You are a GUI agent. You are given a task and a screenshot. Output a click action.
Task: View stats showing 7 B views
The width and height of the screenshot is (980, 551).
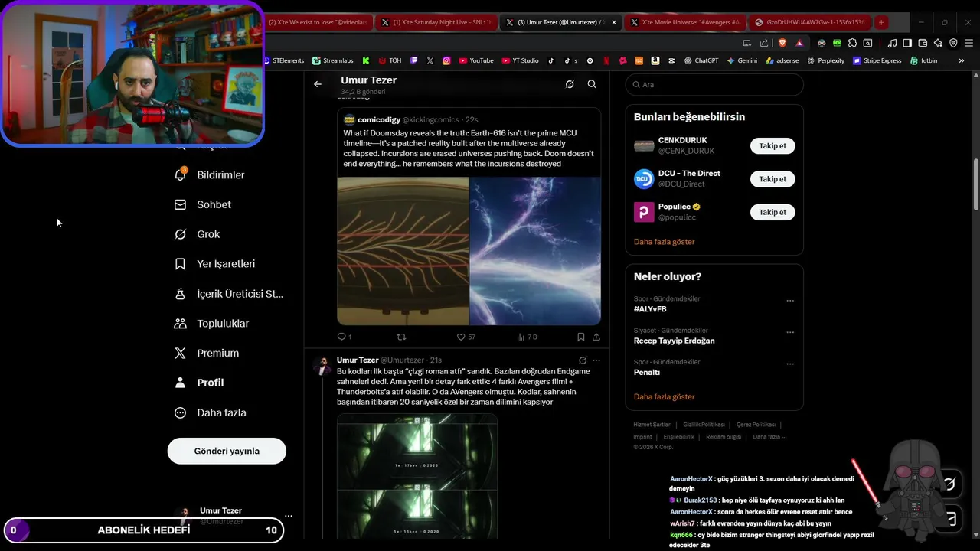point(527,337)
